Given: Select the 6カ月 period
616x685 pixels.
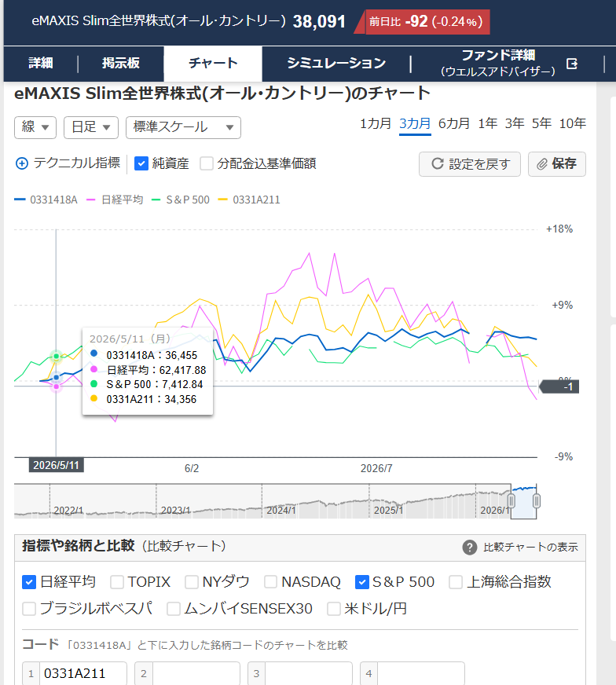Looking at the screenshot, I should coord(454,123).
